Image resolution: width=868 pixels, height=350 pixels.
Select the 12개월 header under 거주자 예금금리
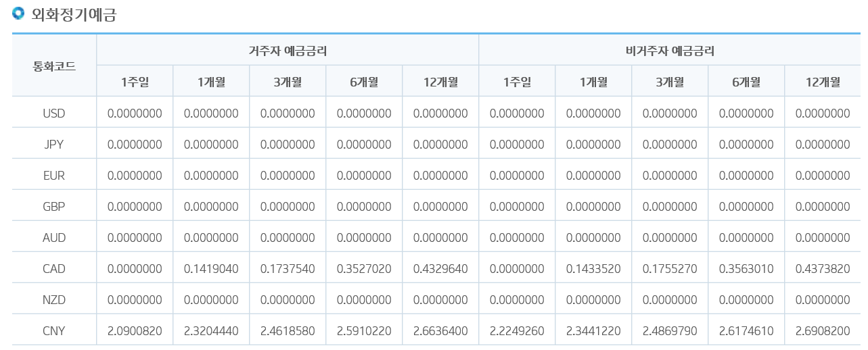[x=440, y=82]
